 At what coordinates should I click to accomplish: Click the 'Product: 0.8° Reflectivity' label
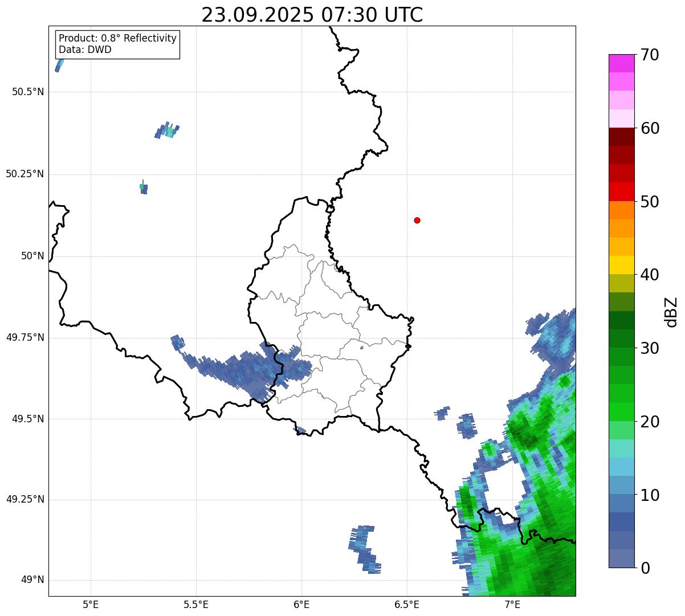[118, 38]
